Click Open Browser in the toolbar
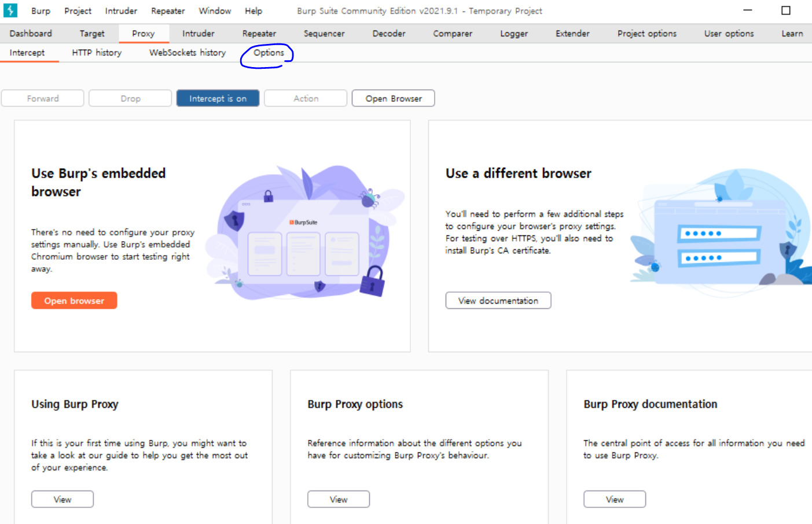 [394, 98]
